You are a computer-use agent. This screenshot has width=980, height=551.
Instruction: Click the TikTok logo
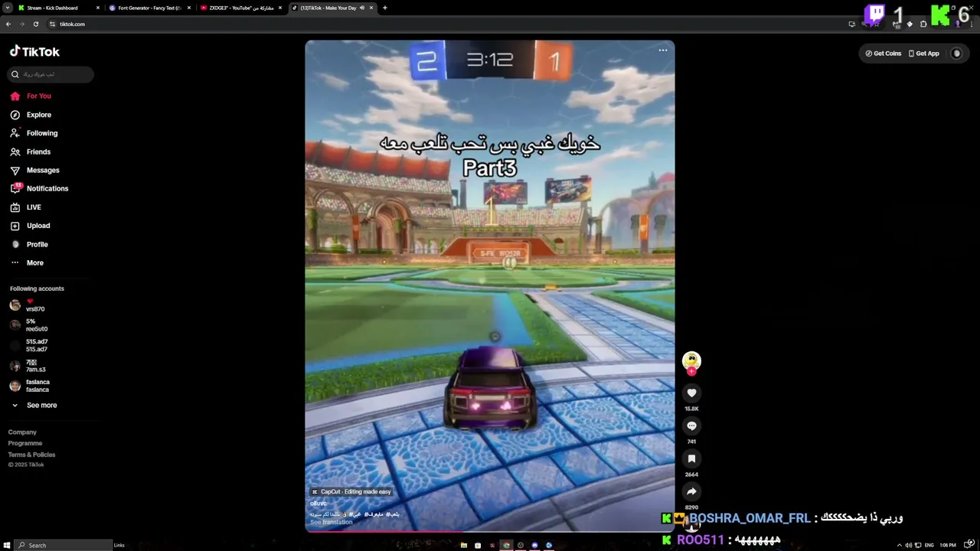[x=34, y=51]
